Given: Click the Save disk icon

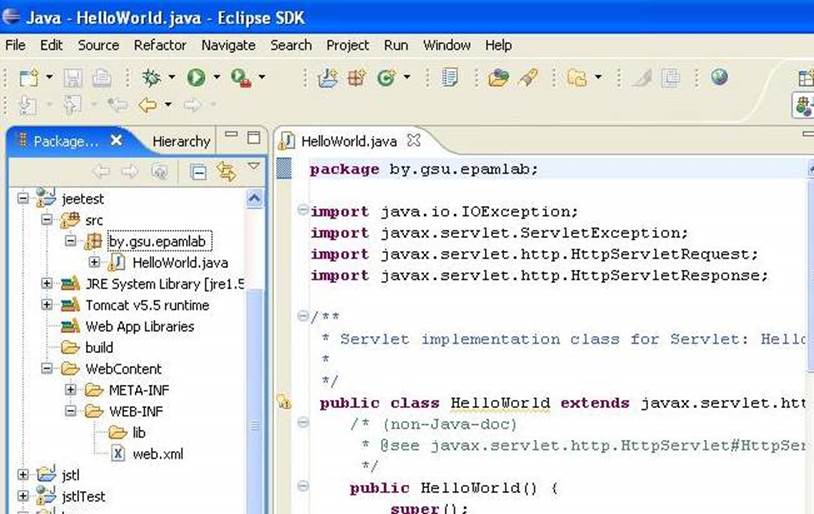Looking at the screenshot, I should pyautogui.click(x=73, y=78).
